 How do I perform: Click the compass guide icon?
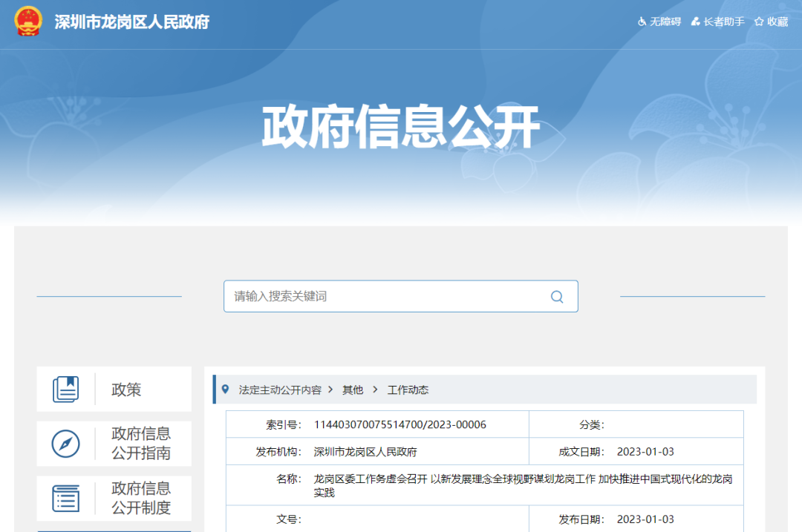click(x=65, y=444)
